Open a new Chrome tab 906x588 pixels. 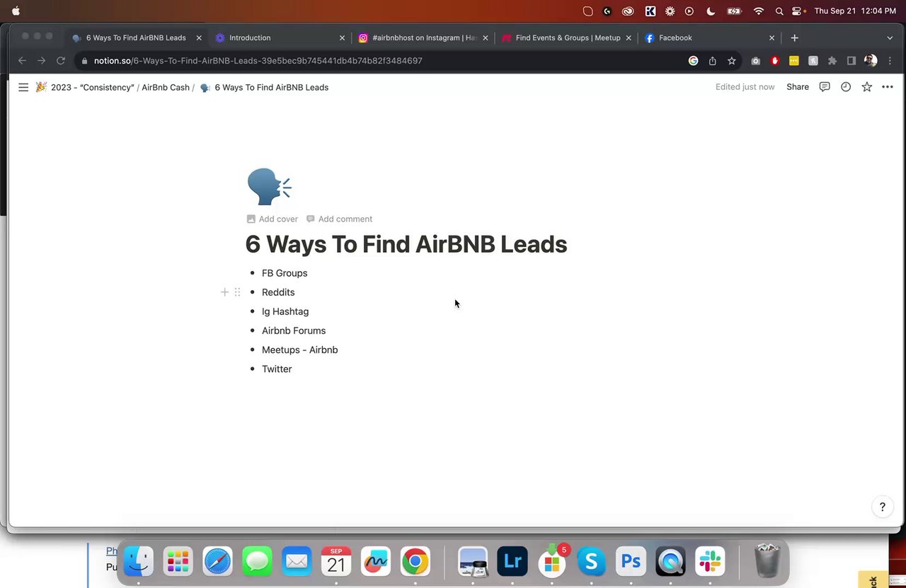click(794, 38)
